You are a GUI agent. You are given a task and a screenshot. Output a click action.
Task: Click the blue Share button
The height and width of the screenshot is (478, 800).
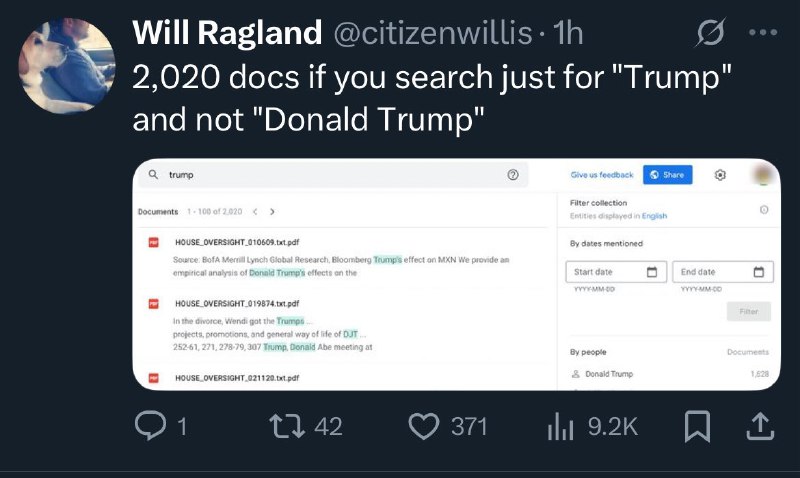[x=667, y=174]
